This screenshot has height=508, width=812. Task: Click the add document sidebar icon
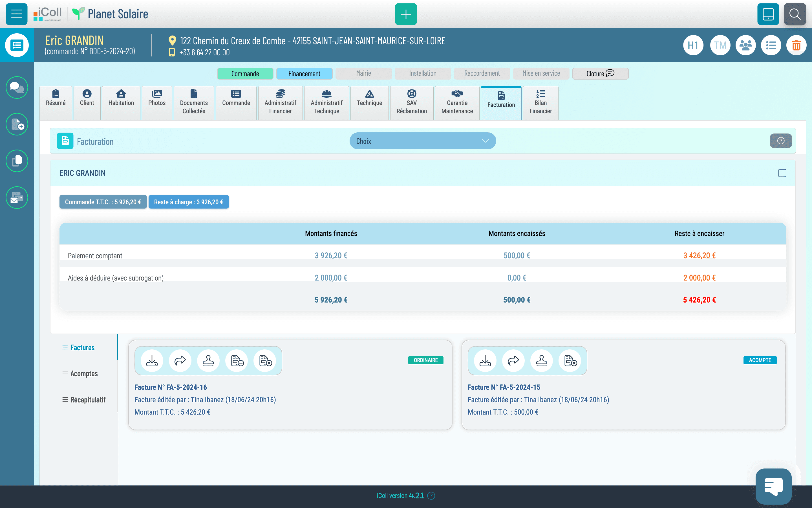click(17, 124)
